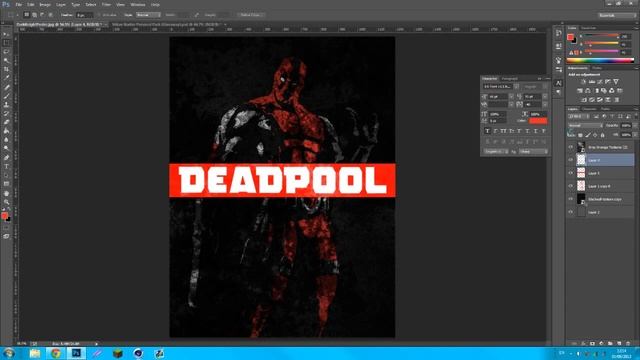
Task: Select the Dodge tool
Action: point(6,149)
